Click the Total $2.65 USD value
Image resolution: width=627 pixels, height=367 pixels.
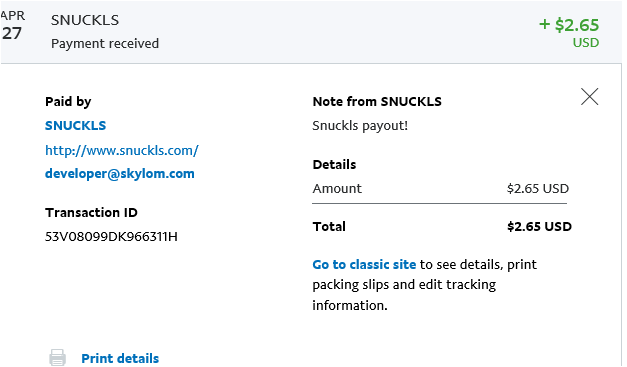(539, 227)
